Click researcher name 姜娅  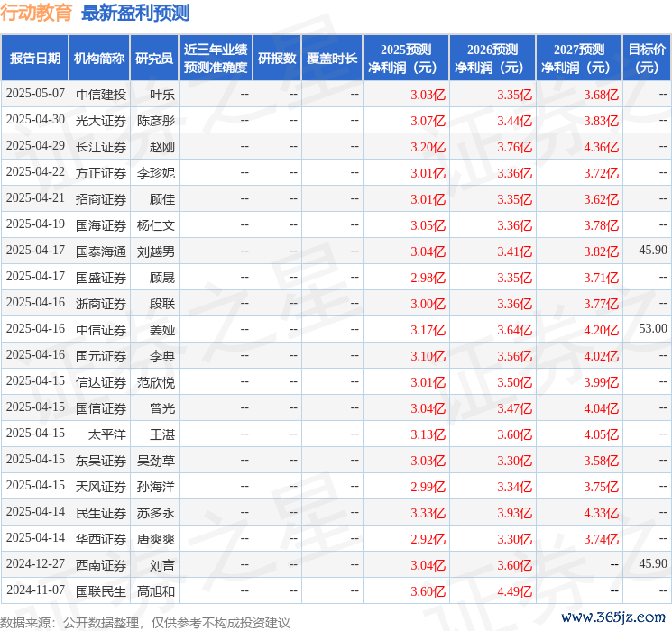tap(162, 330)
